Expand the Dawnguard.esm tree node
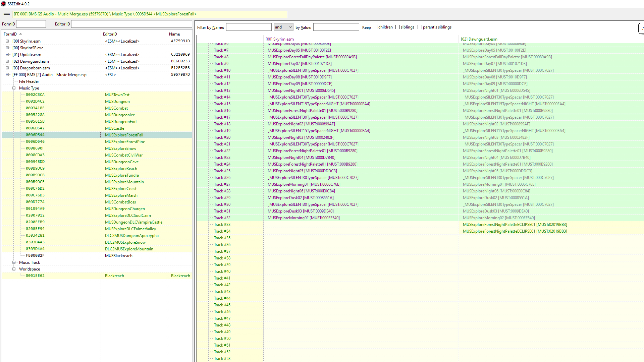Viewport: 644px width, 362px height. (7, 61)
